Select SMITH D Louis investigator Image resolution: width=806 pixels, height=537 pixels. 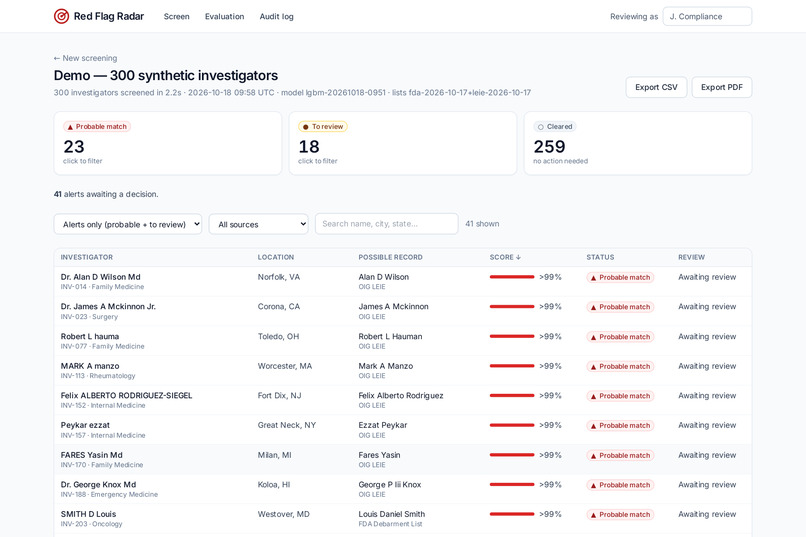coord(88,514)
